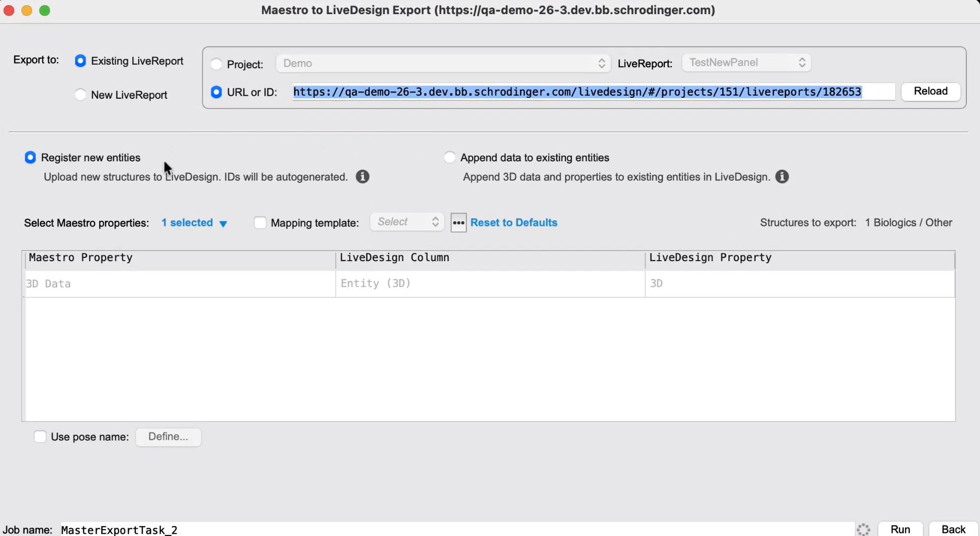Open the mapping template ellipsis options
The image size is (980, 536).
[458, 223]
